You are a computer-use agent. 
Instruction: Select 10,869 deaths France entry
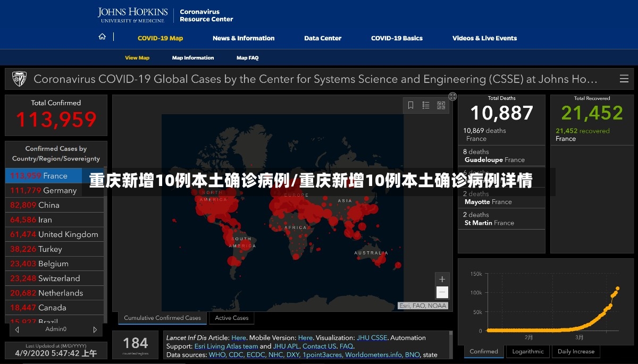(x=501, y=134)
